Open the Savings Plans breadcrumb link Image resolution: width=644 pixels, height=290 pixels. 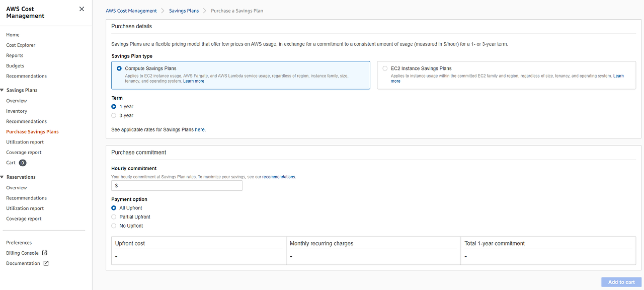(184, 11)
